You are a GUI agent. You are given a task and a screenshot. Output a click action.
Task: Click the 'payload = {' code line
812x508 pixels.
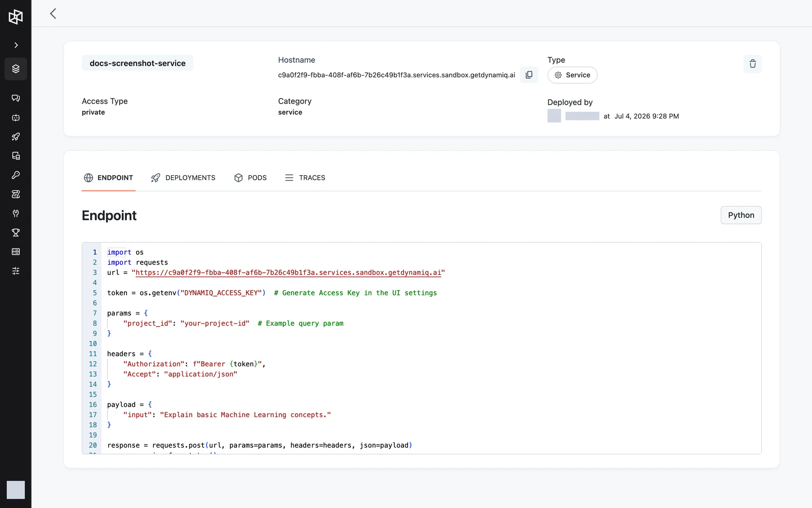(129, 405)
